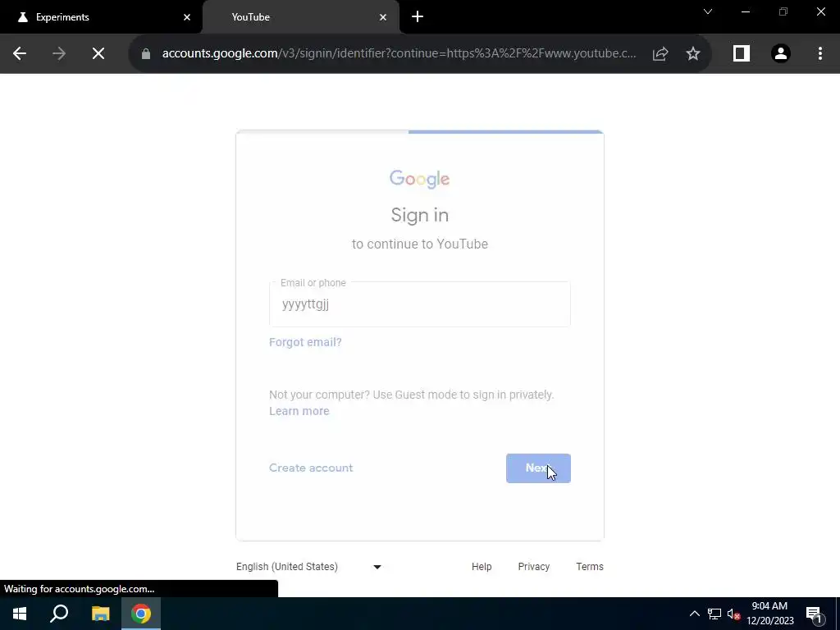This screenshot has width=840, height=630.
Task: Click Create account
Action: tap(311, 468)
